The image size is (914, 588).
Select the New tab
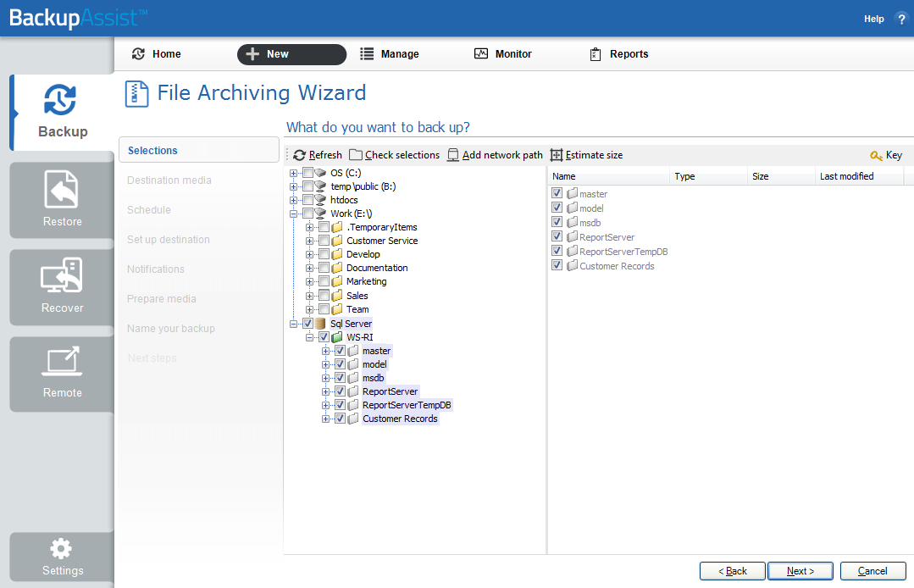[291, 54]
